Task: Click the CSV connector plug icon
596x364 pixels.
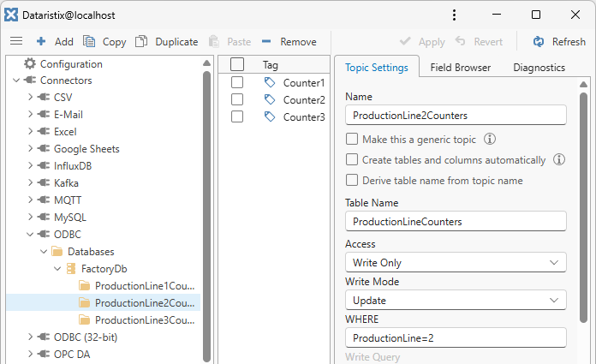Action: 44,97
